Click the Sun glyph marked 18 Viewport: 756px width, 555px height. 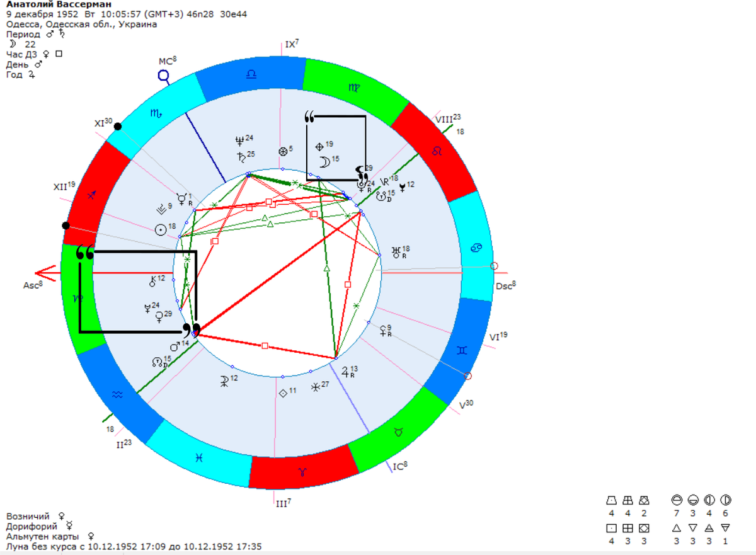(161, 229)
